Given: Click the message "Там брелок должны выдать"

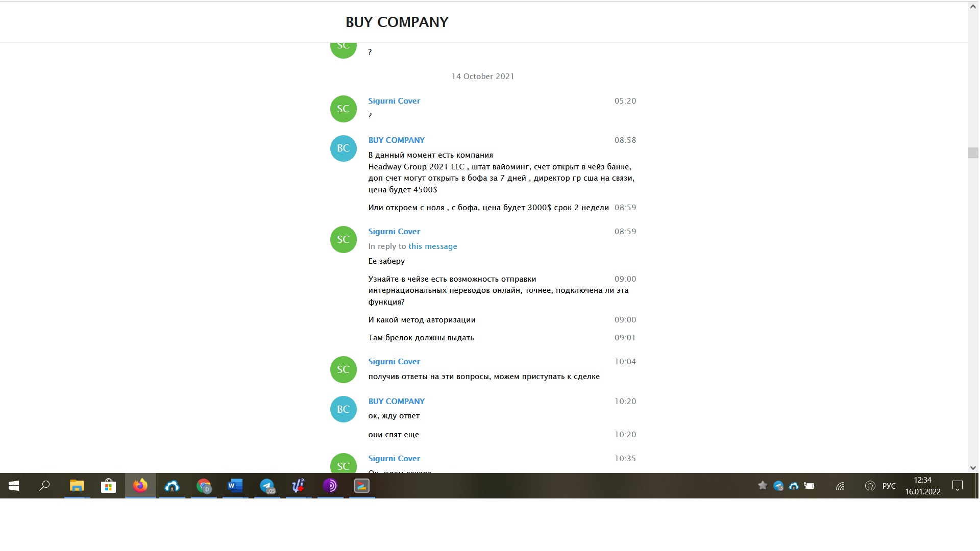Looking at the screenshot, I should pos(421,338).
